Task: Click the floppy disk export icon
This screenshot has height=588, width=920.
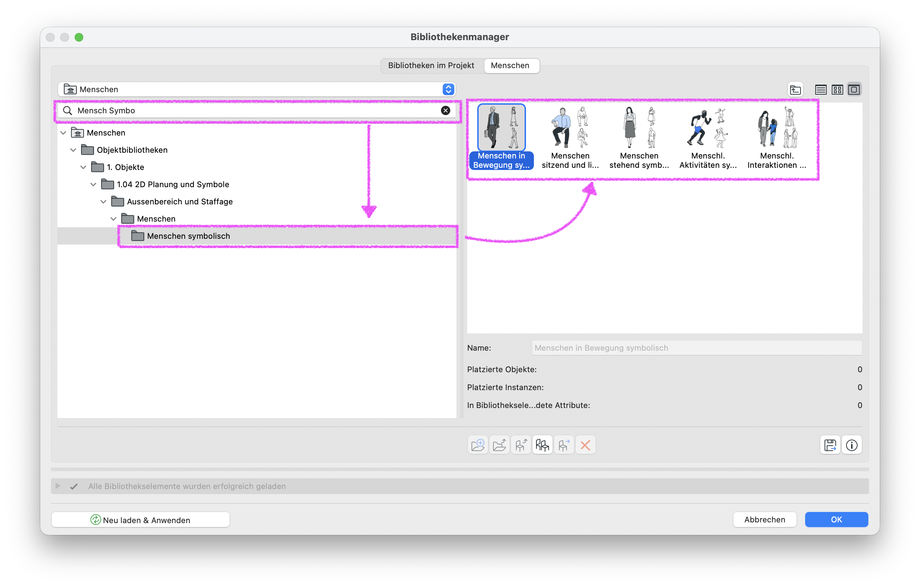Action: tap(830, 445)
